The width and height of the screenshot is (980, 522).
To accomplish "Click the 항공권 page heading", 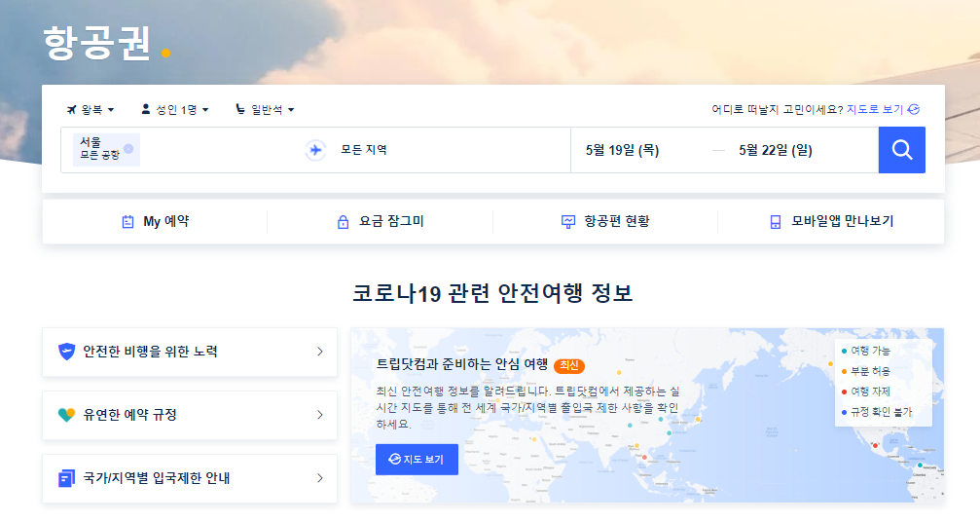I will click(x=97, y=44).
